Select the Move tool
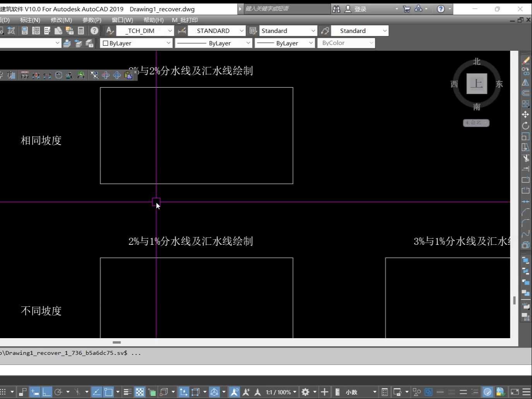The width and height of the screenshot is (532, 399). (x=525, y=115)
